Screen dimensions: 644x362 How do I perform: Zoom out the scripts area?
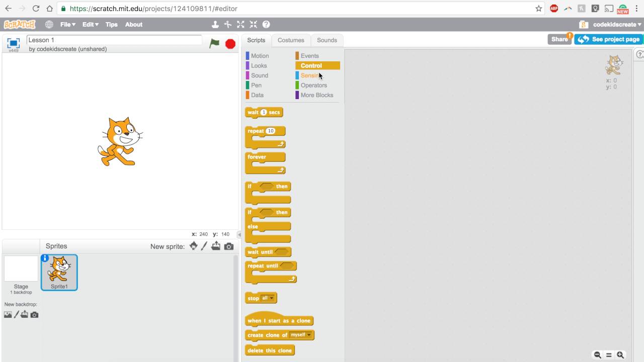tap(597, 355)
